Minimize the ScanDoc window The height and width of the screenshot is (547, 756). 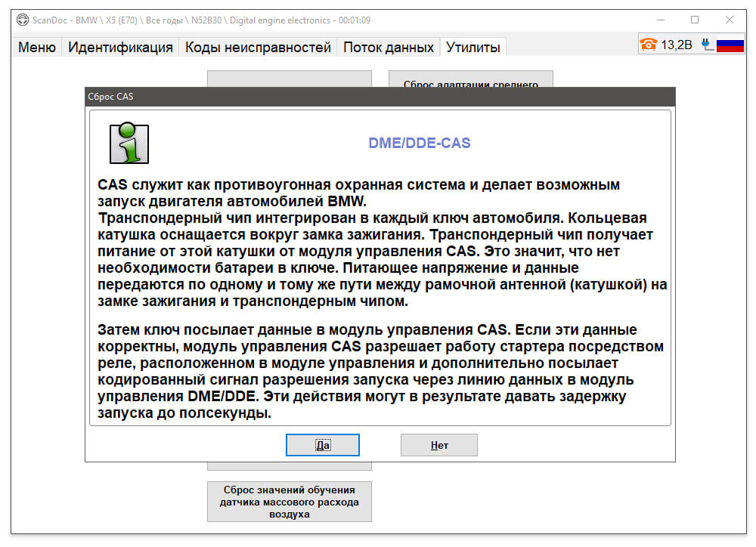tap(661, 20)
